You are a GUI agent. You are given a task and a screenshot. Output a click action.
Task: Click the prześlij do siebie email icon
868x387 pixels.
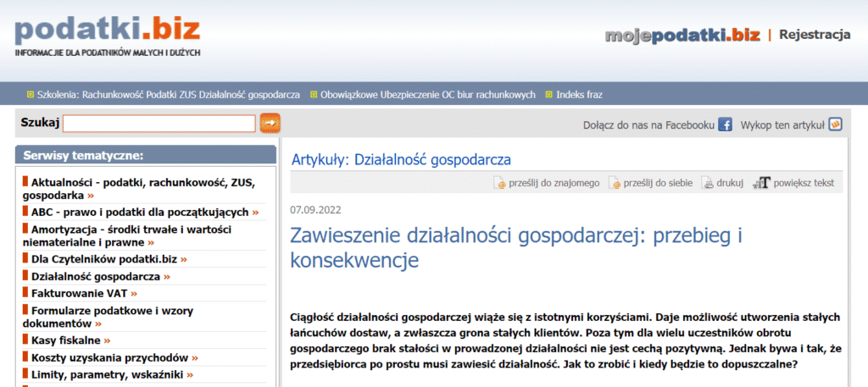point(615,183)
